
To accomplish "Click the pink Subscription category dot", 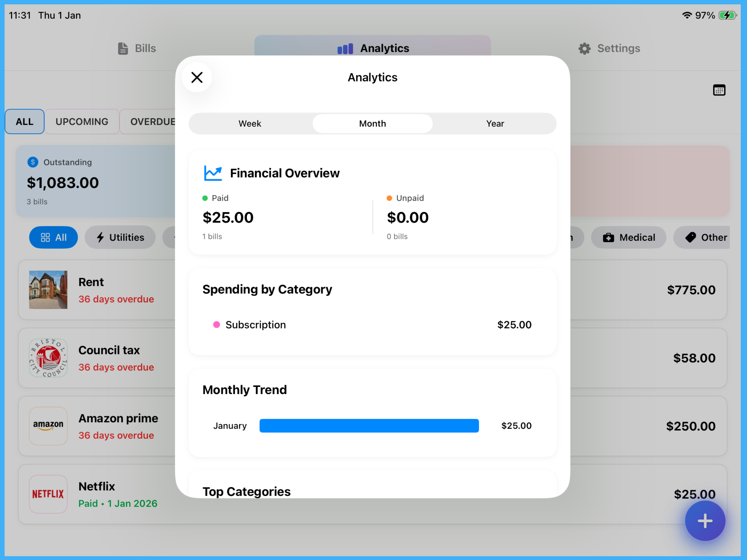I will [x=217, y=325].
